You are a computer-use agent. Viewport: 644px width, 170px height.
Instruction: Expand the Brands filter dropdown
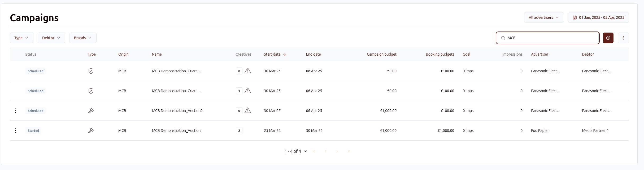tap(83, 38)
